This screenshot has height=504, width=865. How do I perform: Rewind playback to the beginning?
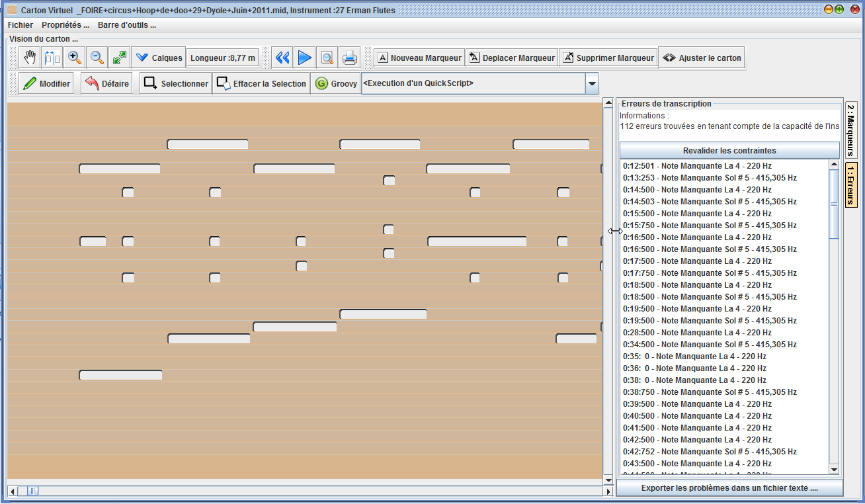(282, 58)
